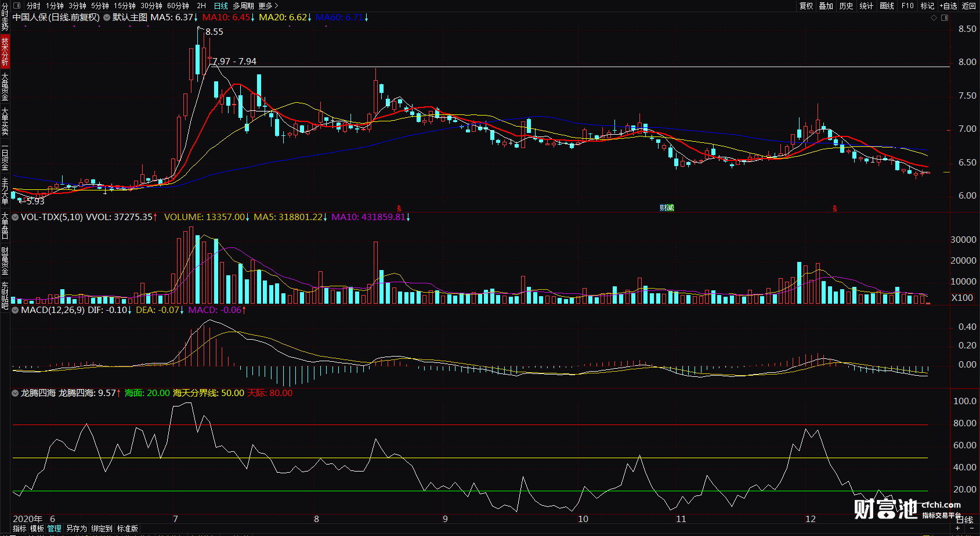The width and height of the screenshot is (980, 536).
Task: Click the 海面: 20.00 label
Action: [x=147, y=393]
